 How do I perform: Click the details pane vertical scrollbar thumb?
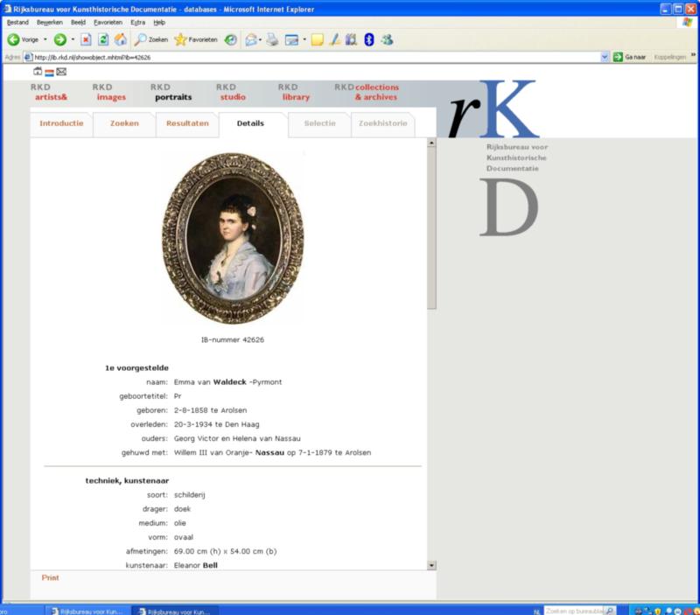click(431, 228)
